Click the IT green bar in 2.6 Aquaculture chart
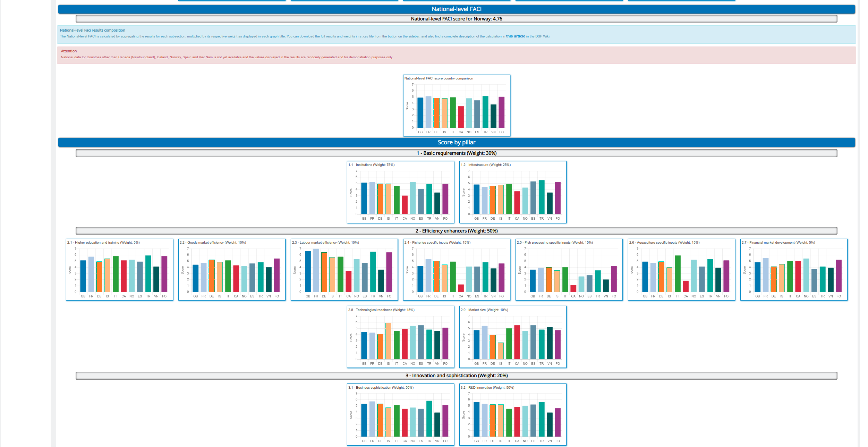The width and height of the screenshot is (868, 447). [x=678, y=274]
